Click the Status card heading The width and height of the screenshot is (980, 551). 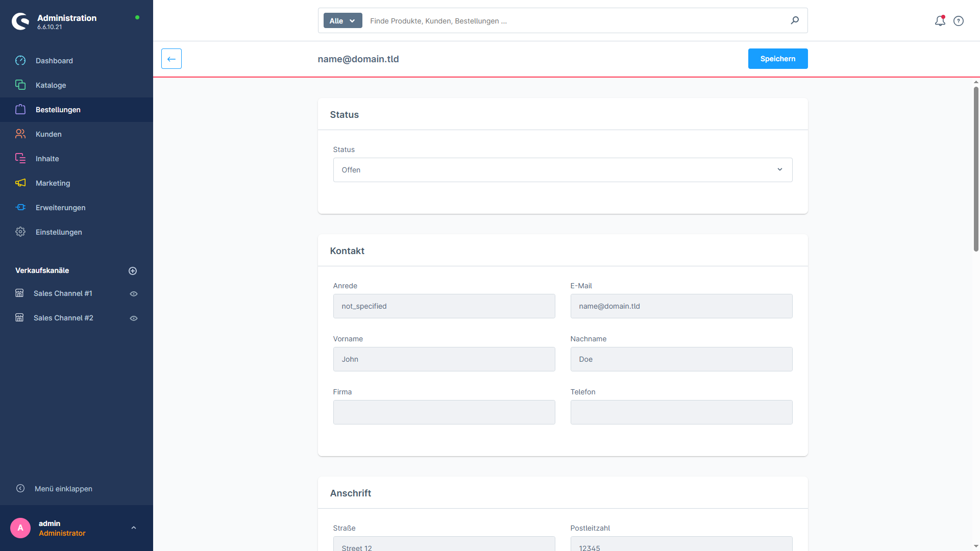coord(345,115)
